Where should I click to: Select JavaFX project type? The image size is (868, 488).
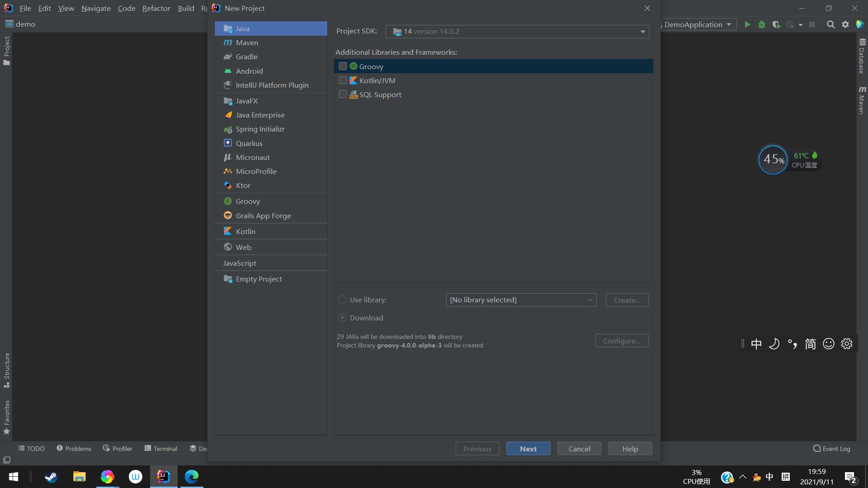click(271, 101)
